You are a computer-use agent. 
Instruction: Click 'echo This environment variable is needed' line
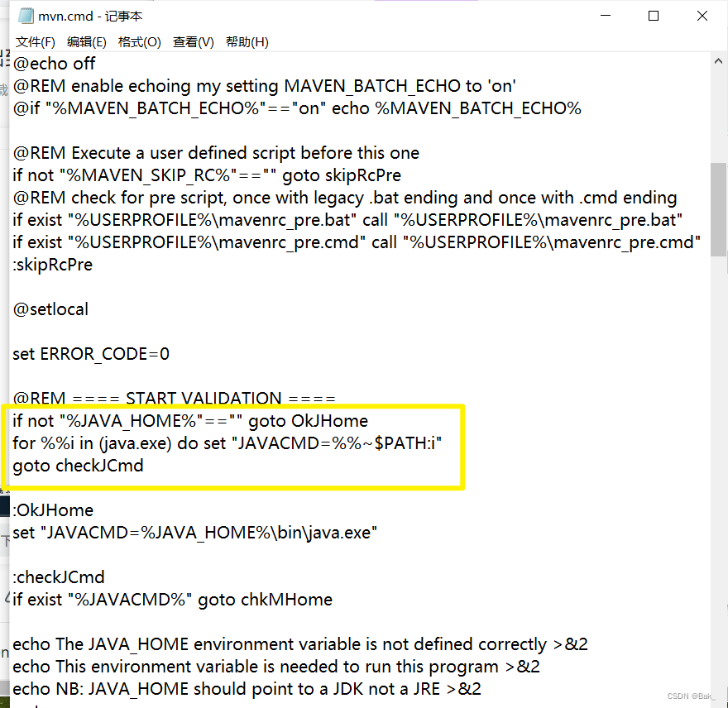tap(276, 666)
